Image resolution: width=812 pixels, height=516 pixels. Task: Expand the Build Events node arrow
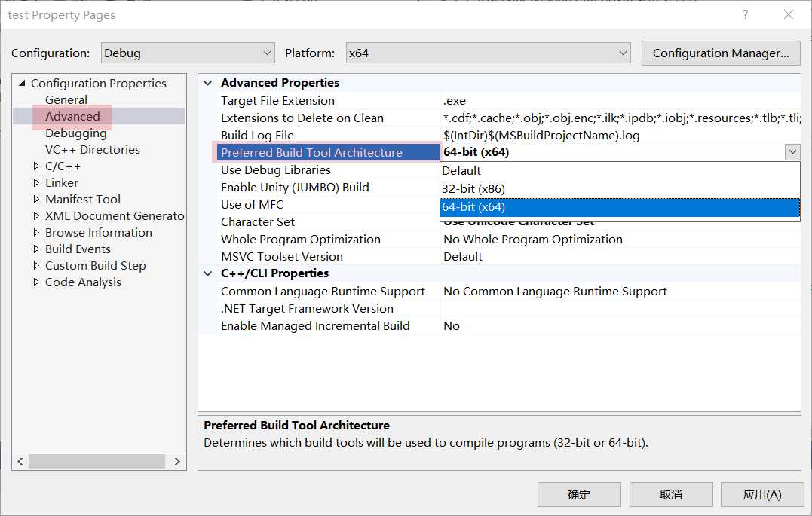36,249
